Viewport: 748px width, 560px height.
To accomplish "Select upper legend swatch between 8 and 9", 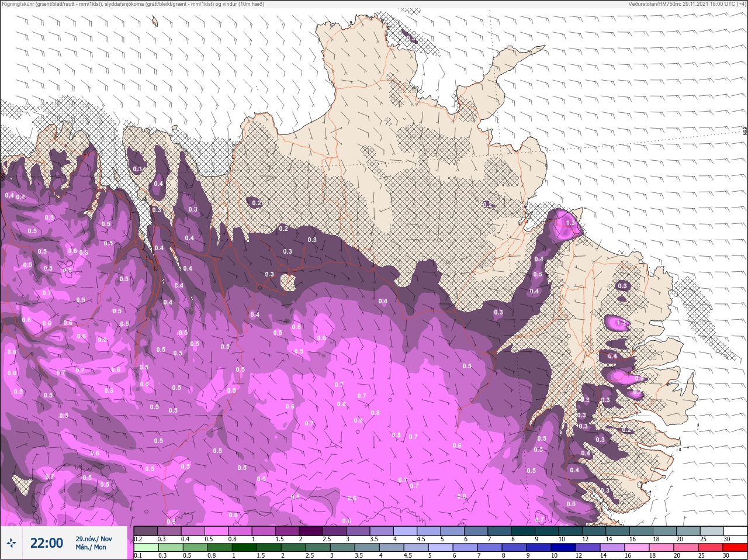I will coord(523,531).
